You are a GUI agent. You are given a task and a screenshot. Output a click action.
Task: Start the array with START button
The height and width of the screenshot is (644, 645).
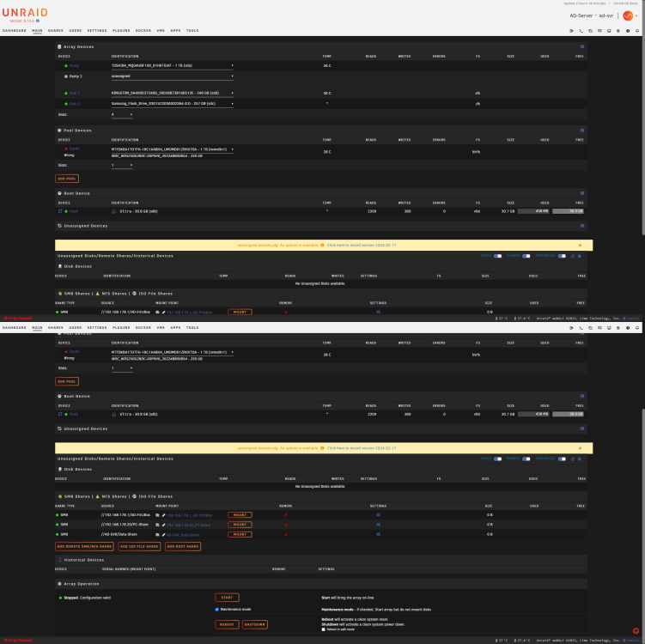tap(227, 598)
